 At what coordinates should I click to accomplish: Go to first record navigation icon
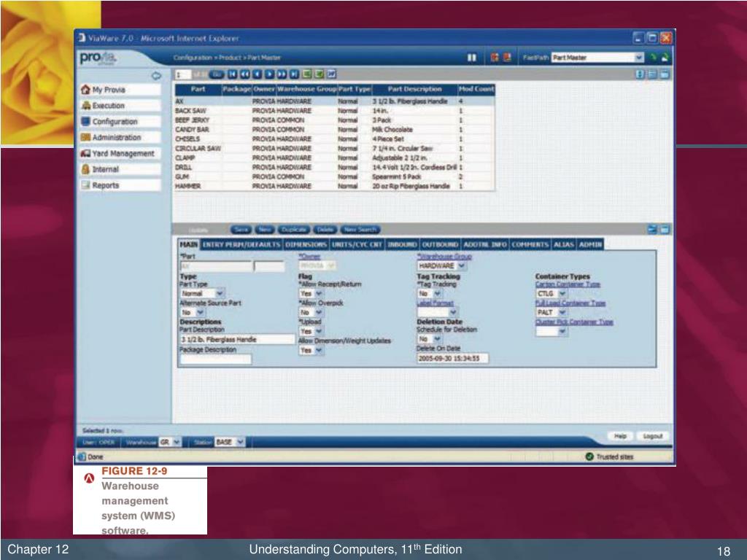point(232,74)
